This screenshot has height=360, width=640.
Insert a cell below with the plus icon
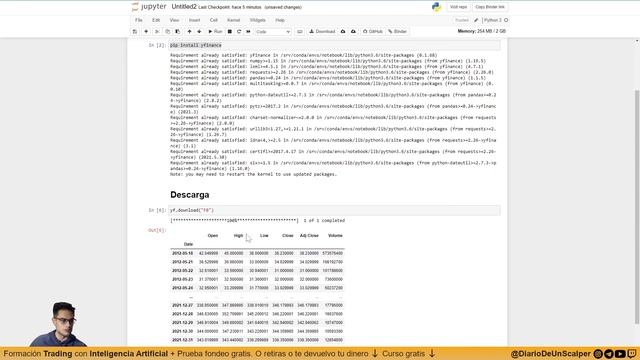click(x=146, y=31)
